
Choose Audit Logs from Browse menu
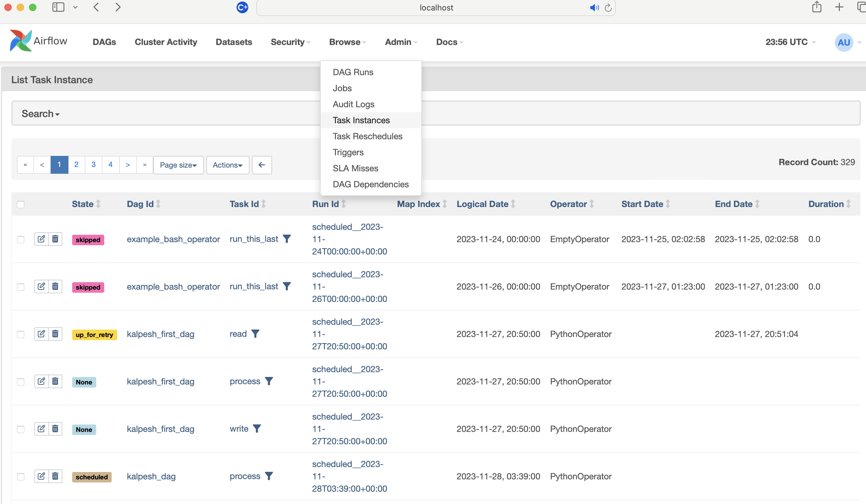[x=353, y=104]
